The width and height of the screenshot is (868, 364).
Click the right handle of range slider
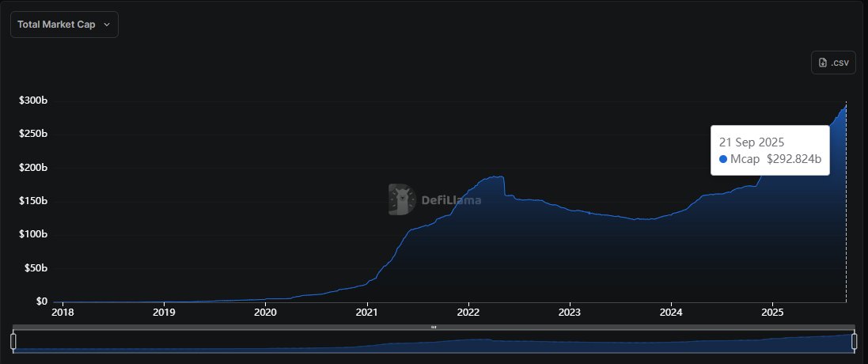[855, 341]
